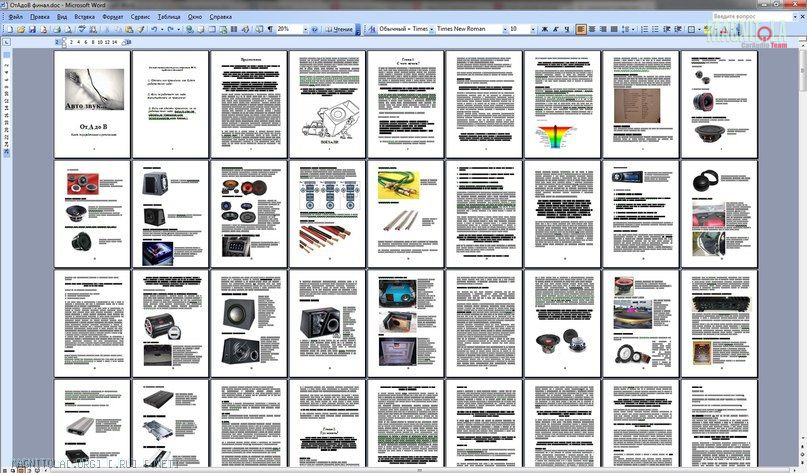Click the New blank document icon
The height and width of the screenshot is (473, 807).
coord(6,29)
